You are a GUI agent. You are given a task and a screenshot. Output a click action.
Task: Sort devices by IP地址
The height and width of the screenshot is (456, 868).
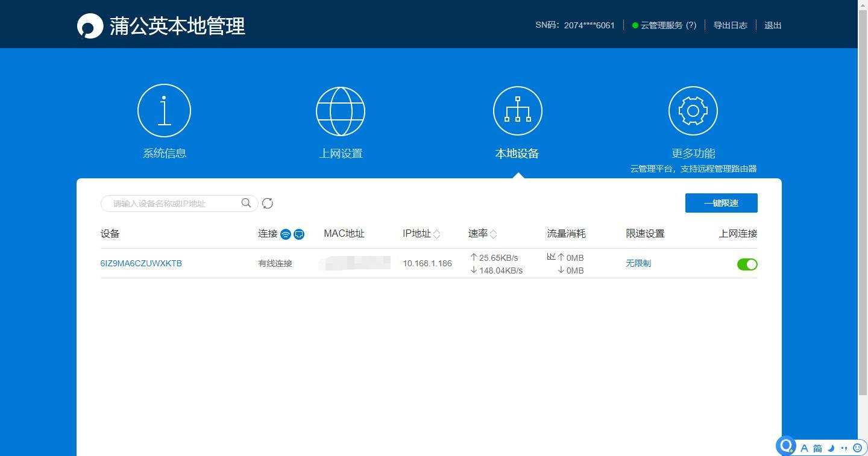436,234
